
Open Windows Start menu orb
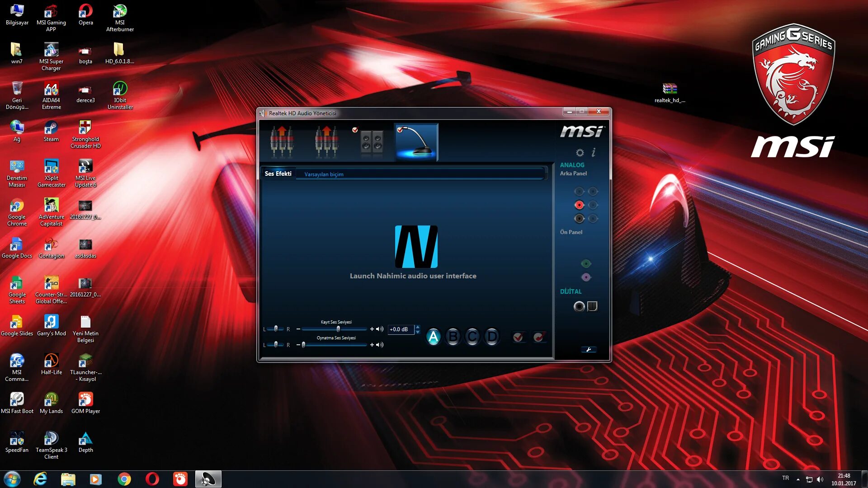12,479
